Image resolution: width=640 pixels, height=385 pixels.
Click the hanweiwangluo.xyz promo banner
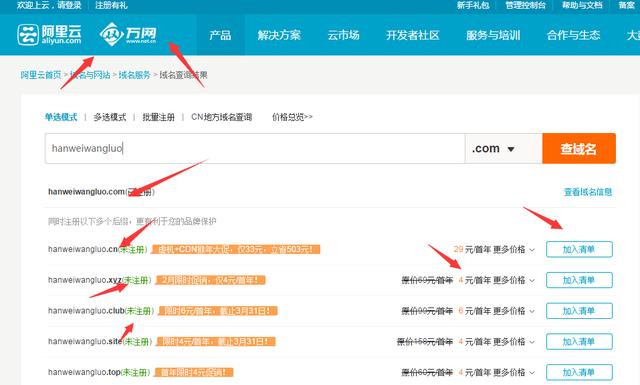[211, 280]
